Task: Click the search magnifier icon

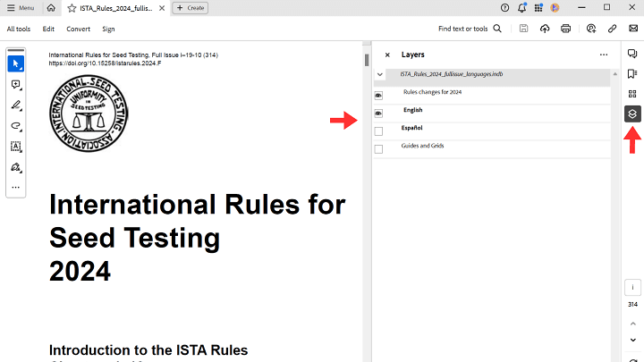Action: [x=499, y=29]
